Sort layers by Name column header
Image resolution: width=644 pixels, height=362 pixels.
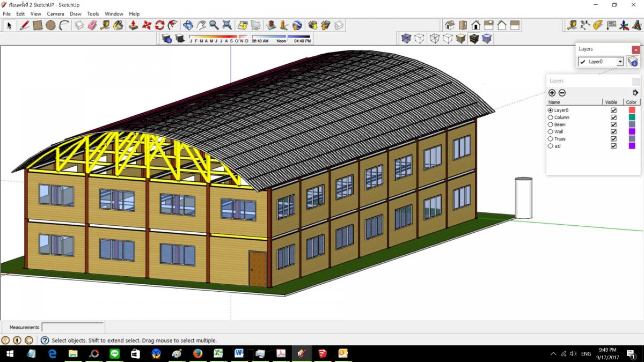click(x=574, y=102)
